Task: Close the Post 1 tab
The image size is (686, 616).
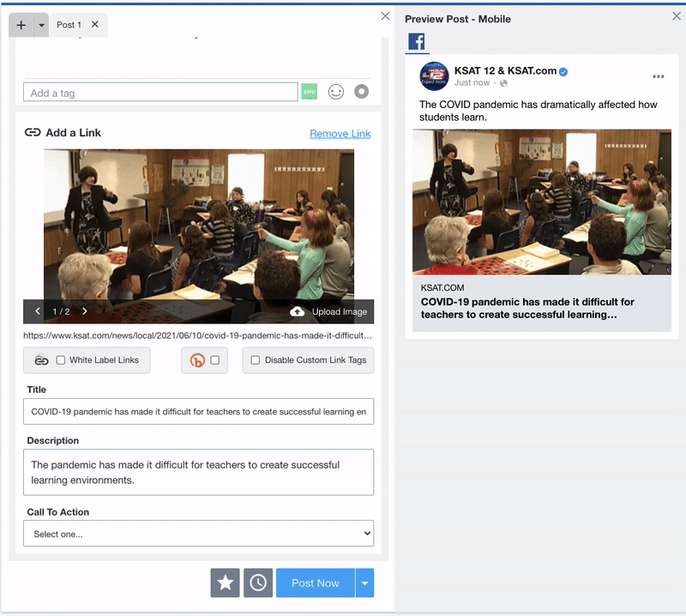Action: coord(95,25)
